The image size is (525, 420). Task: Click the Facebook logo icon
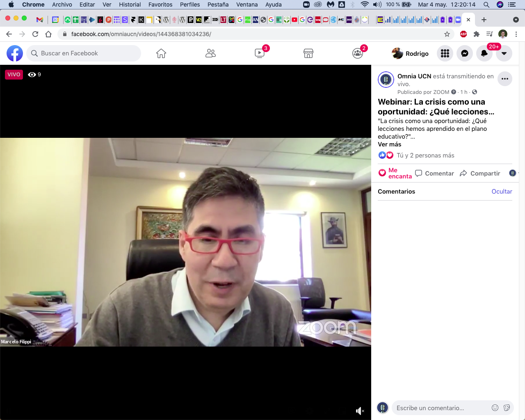click(15, 53)
